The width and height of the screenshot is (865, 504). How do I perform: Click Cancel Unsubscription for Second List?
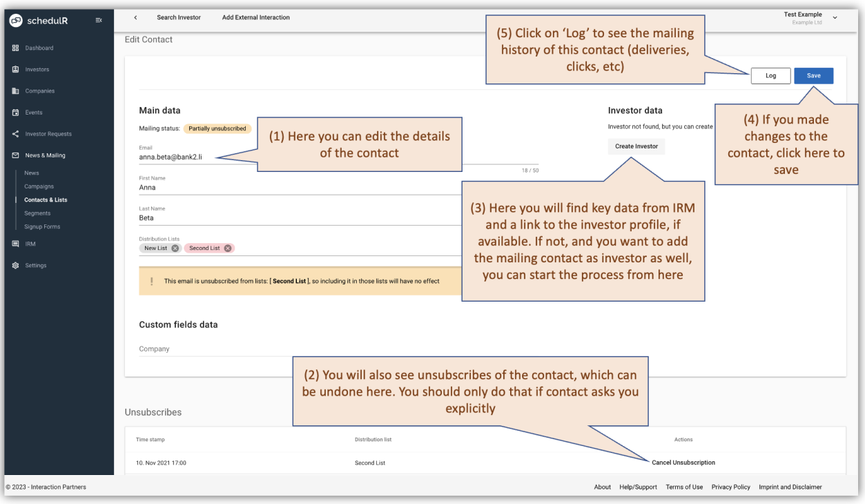coord(683,462)
